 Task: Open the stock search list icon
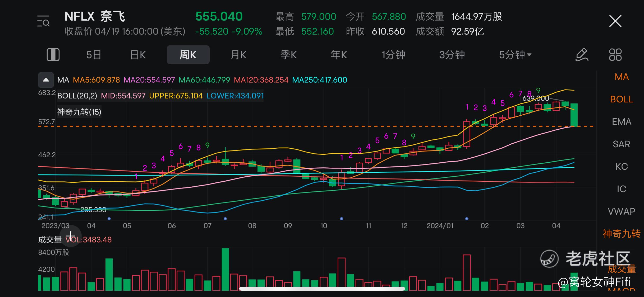click(43, 21)
